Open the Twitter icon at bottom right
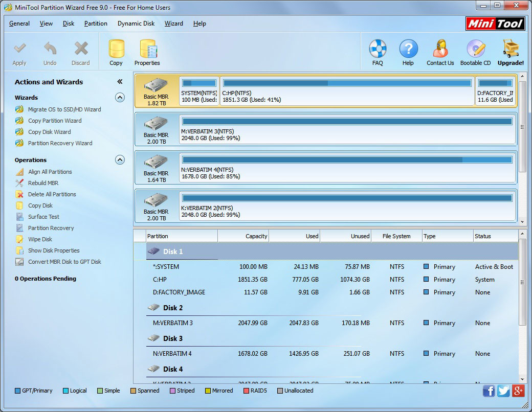532x412 pixels. pos(503,391)
